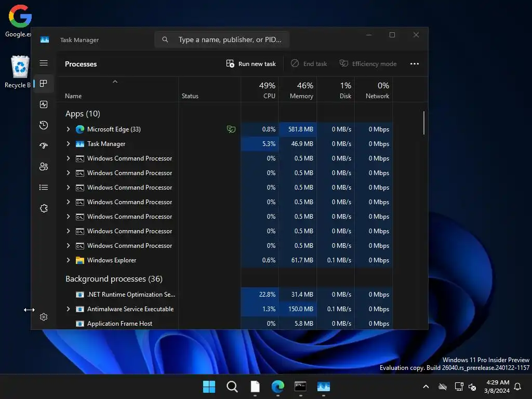Open the taskbar clock showing 4:29 AM
The width and height of the screenshot is (532, 399).
(x=497, y=387)
